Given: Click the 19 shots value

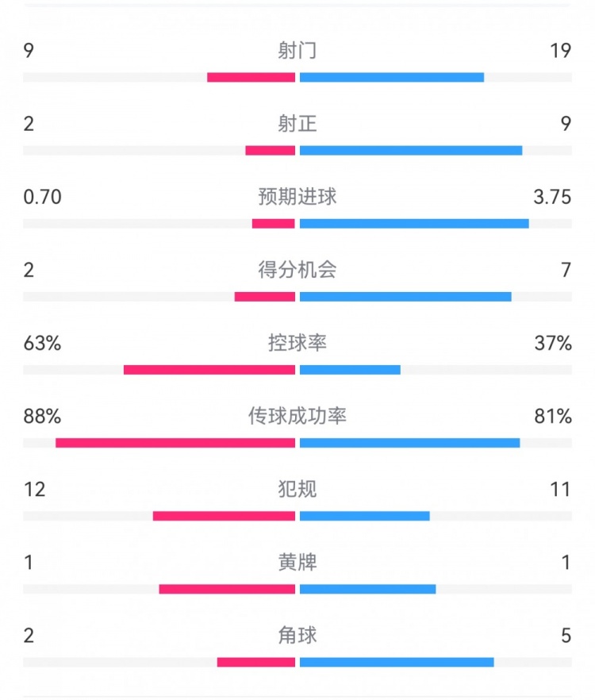Looking at the screenshot, I should [x=561, y=52].
